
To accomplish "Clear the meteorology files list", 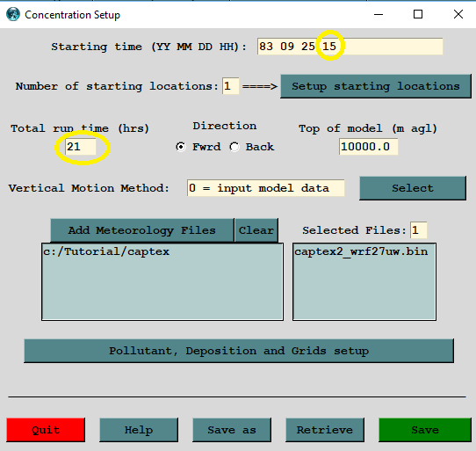I will pos(256,230).
